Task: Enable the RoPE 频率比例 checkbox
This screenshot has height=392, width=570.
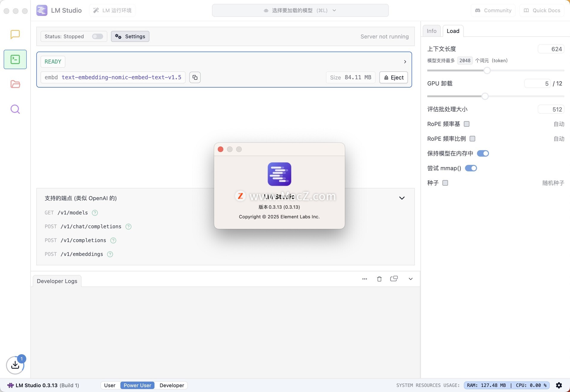Action: (472, 139)
